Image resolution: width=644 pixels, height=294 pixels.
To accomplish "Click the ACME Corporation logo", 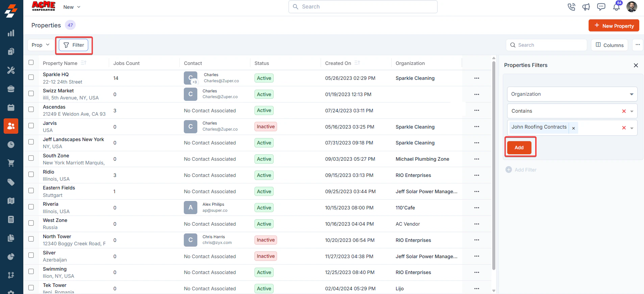I will (44, 6).
